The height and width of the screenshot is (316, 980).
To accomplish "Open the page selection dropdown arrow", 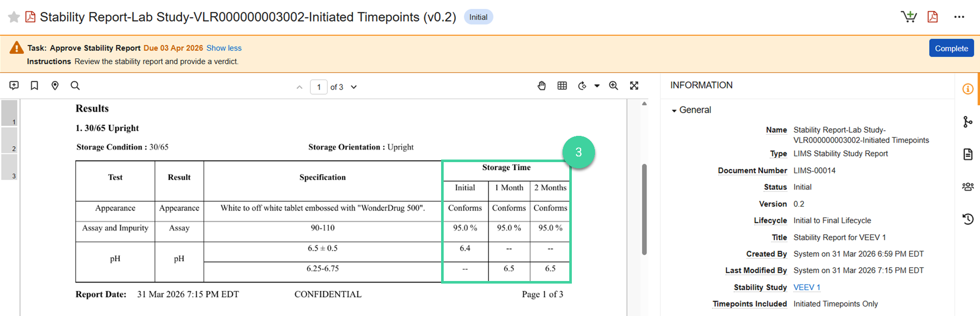I will (x=354, y=87).
